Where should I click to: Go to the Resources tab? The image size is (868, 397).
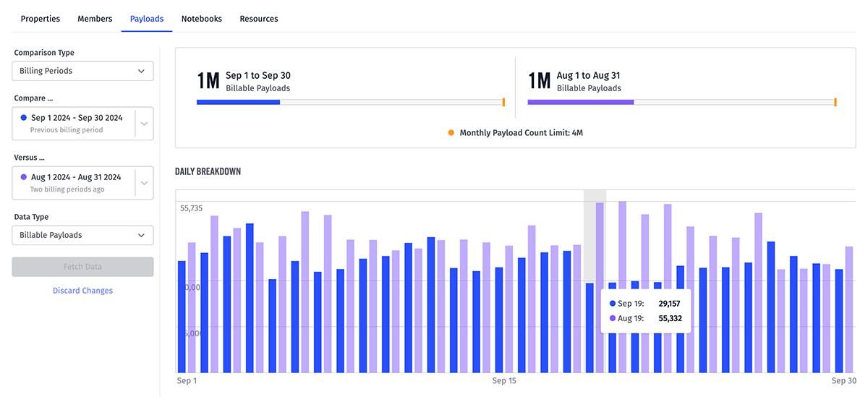pyautogui.click(x=259, y=19)
